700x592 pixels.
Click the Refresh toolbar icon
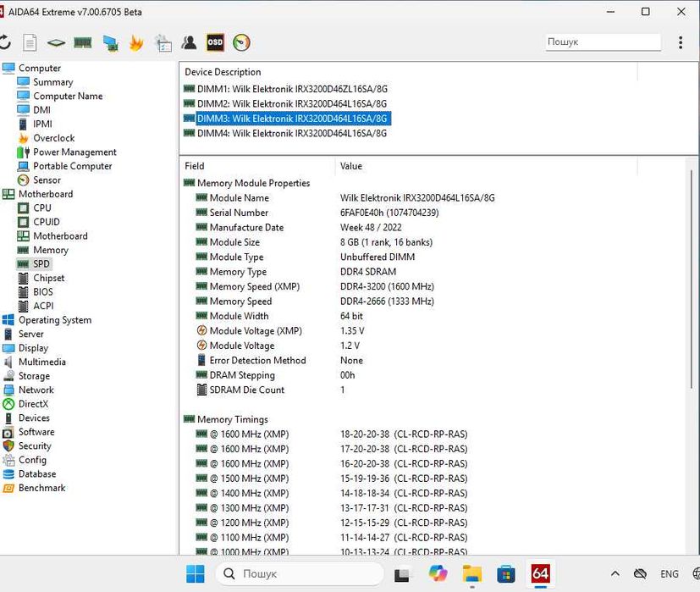coord(4,42)
